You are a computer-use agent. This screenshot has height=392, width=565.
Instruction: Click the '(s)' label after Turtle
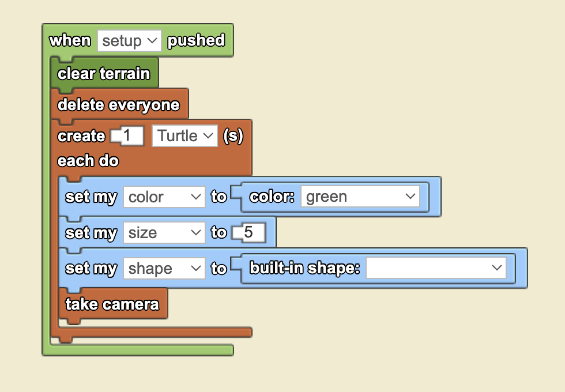point(233,136)
